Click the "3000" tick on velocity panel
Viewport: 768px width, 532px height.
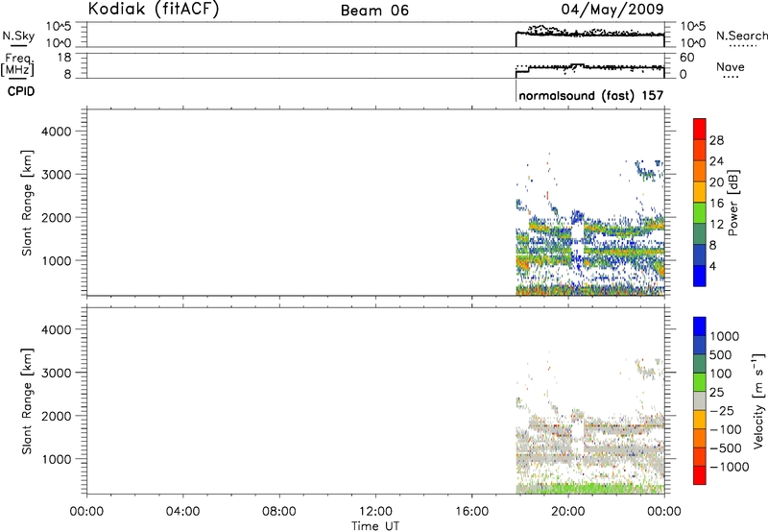click(57, 373)
